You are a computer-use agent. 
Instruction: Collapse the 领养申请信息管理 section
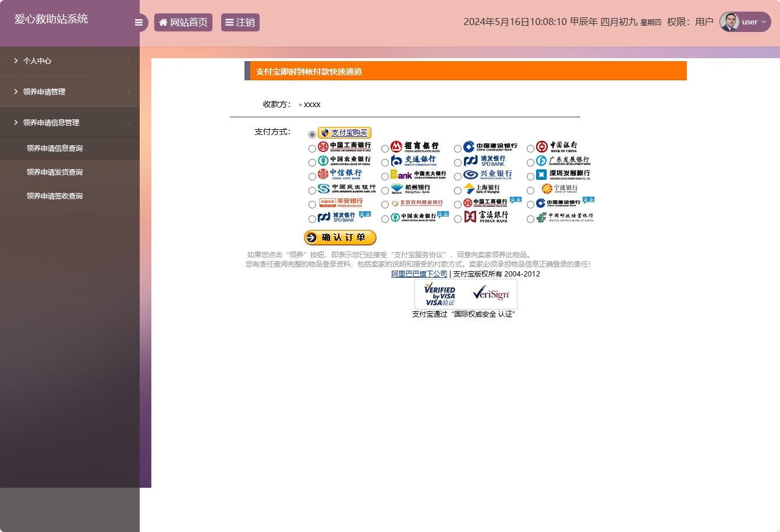click(70, 122)
